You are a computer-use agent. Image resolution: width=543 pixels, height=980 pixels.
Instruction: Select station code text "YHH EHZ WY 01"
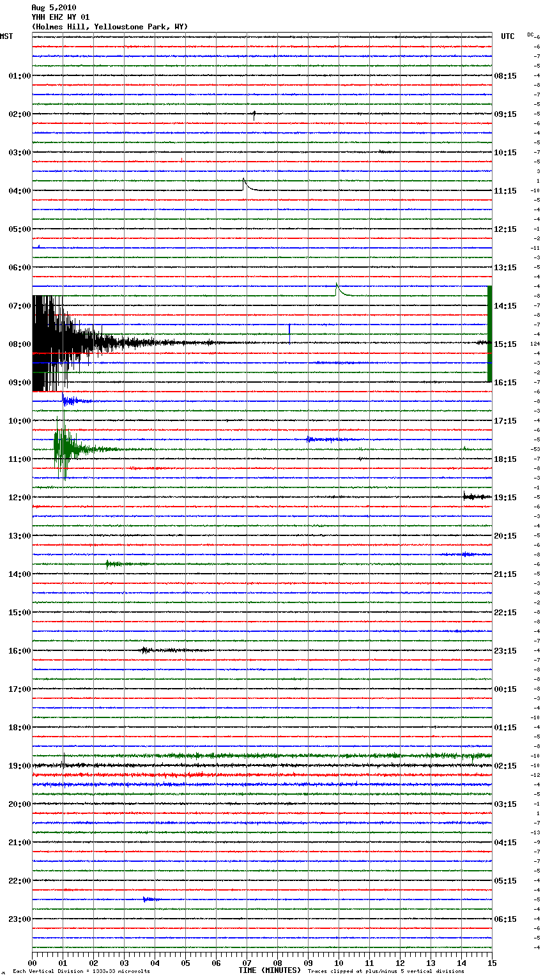(61, 17)
